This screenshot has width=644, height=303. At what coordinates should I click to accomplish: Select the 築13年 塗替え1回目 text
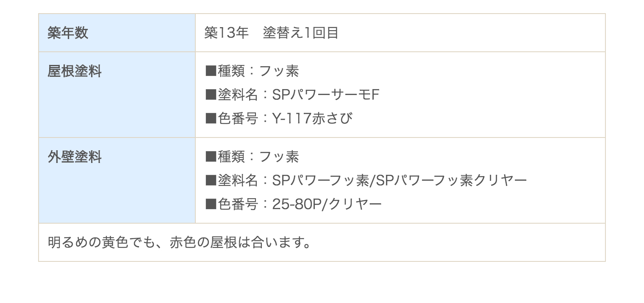pos(271,33)
